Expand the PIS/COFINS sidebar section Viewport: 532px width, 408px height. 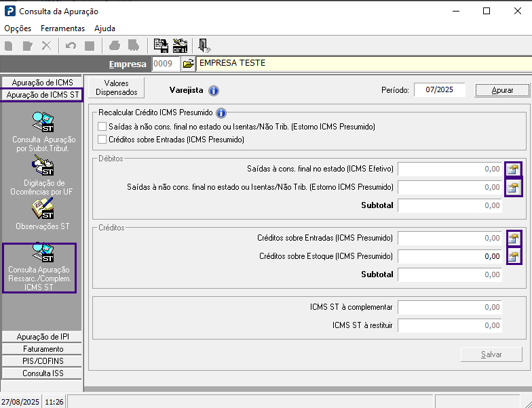coord(41,361)
